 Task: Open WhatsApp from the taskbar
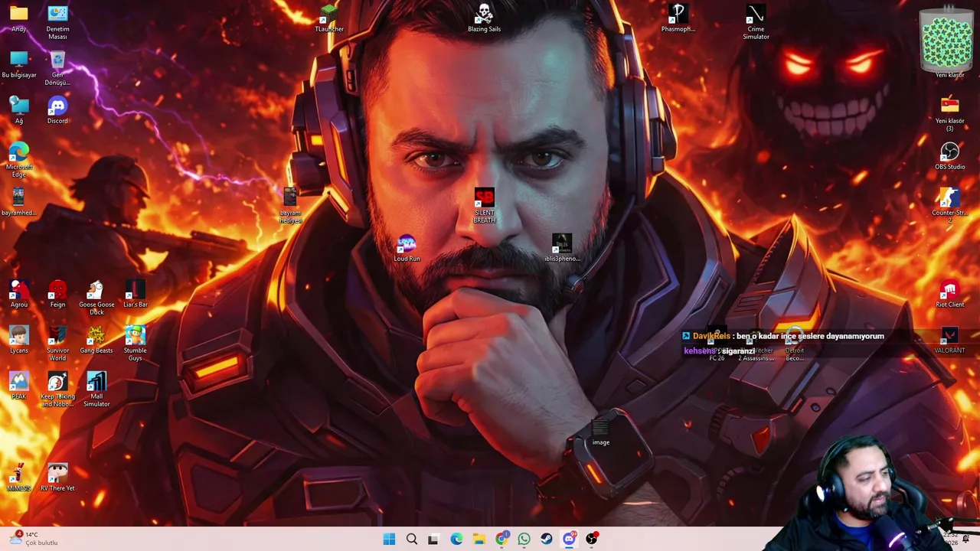click(524, 539)
